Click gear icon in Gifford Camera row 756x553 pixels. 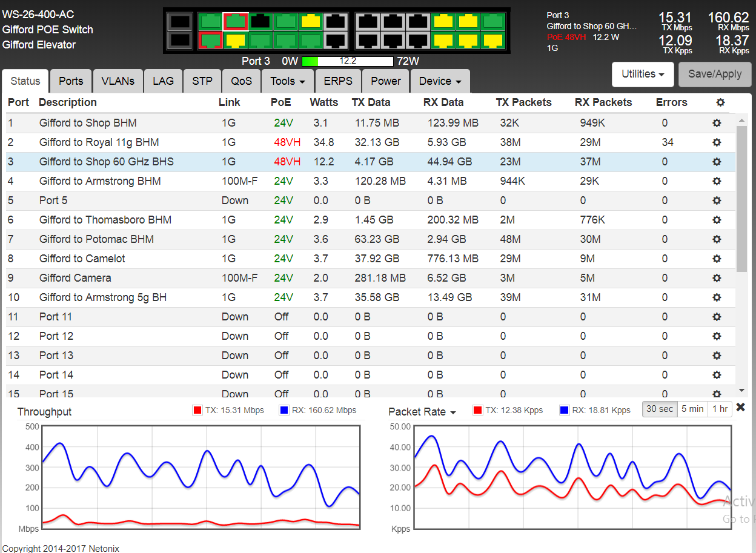(x=717, y=278)
